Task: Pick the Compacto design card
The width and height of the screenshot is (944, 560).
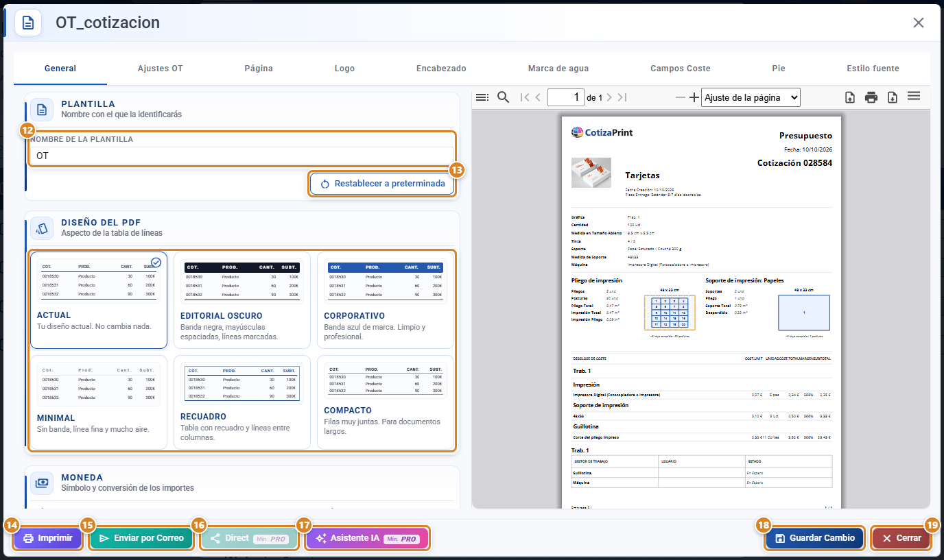Action: pyautogui.click(x=386, y=402)
